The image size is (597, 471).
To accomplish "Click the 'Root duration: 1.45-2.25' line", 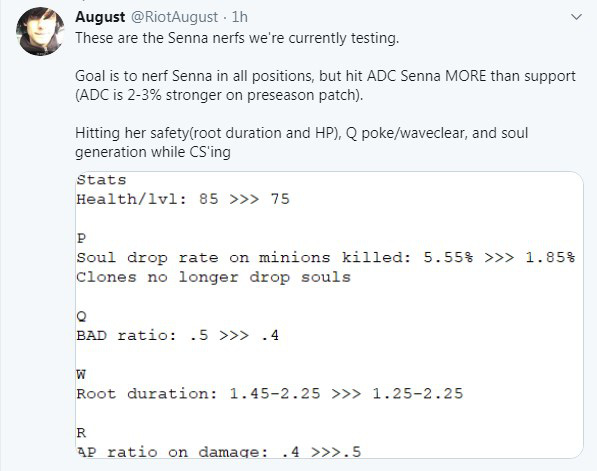I will pyautogui.click(x=270, y=394).
